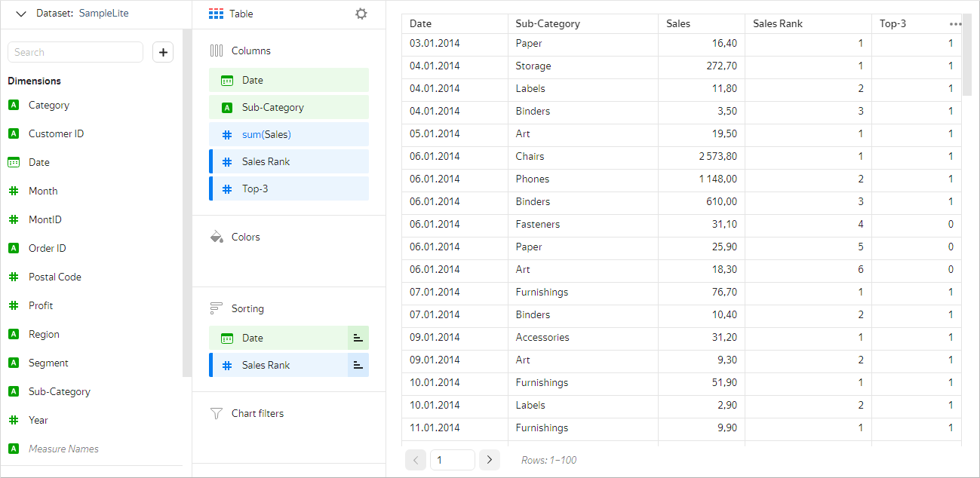
Task: Click the plus button to add field
Action: [x=163, y=52]
